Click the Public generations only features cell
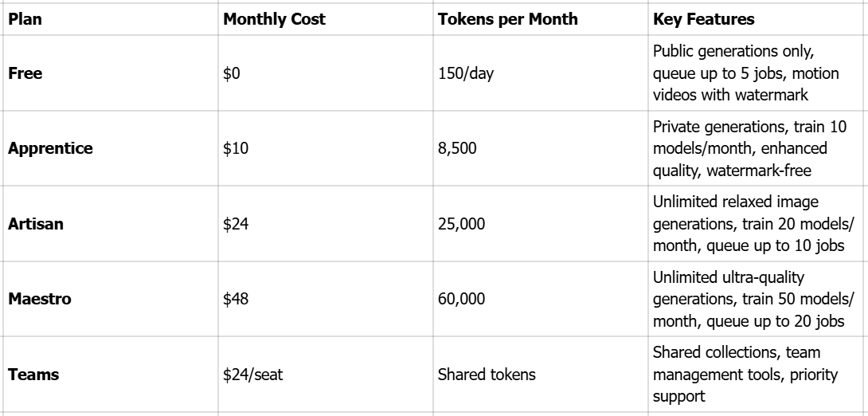868x416 pixels. tap(758, 73)
